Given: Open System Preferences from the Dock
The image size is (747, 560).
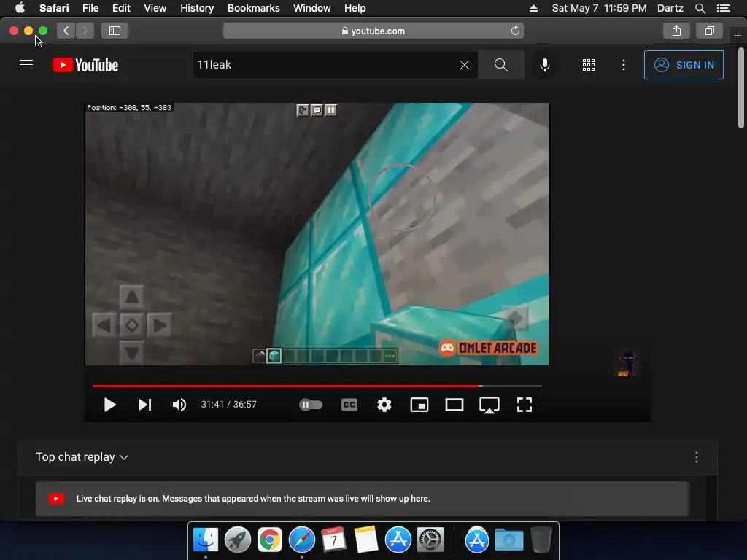Looking at the screenshot, I should coord(430,540).
